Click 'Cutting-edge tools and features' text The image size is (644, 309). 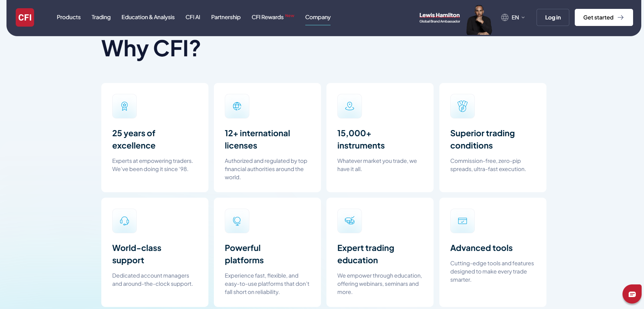492,271
